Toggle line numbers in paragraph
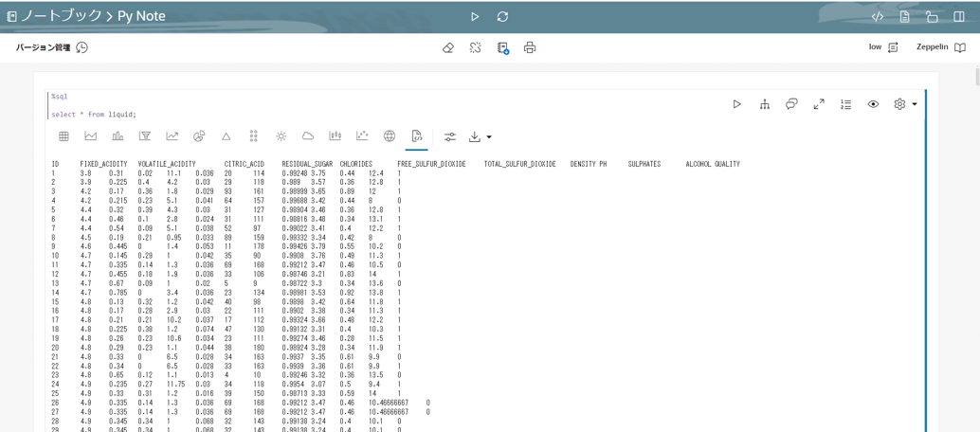The image size is (980, 432). point(845,104)
